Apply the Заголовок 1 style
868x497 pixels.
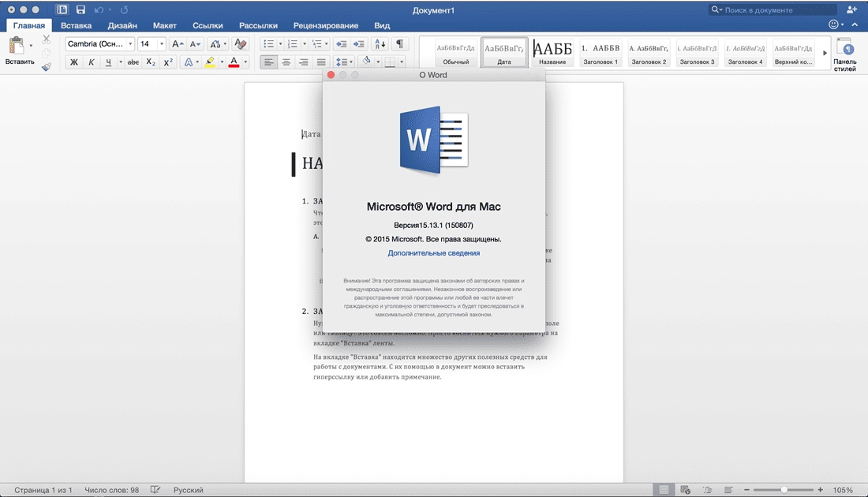pos(600,53)
